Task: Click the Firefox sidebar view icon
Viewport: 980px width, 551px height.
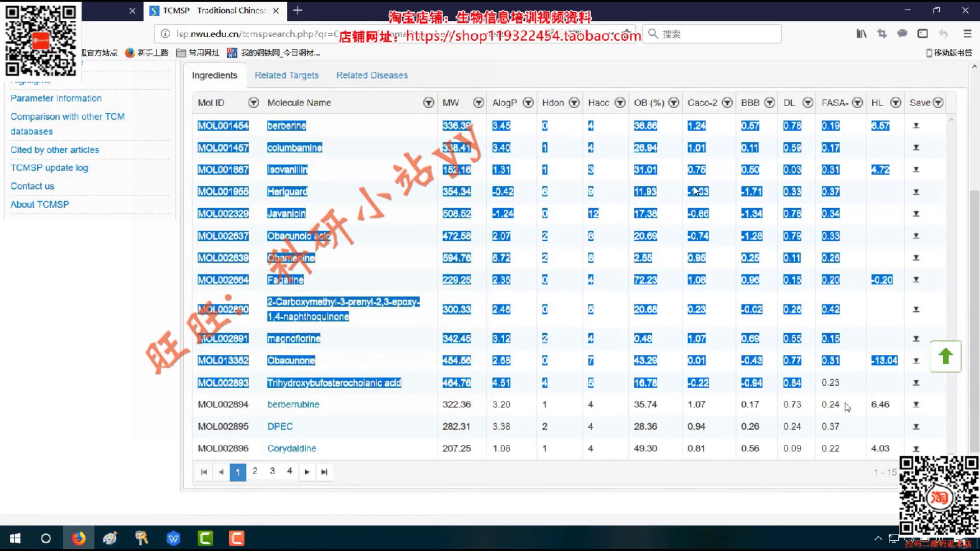Action: pyautogui.click(x=923, y=34)
